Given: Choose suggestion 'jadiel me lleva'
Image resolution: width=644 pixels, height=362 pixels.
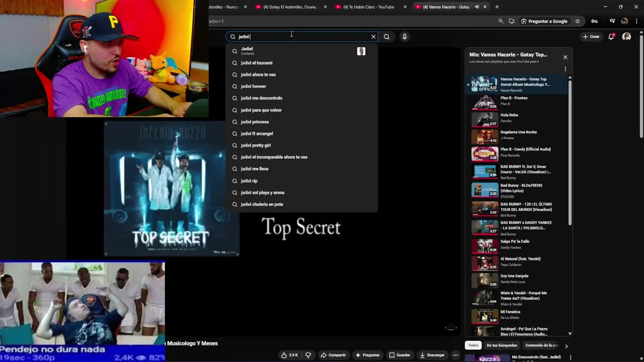Looking at the screenshot, I should [x=302, y=169].
